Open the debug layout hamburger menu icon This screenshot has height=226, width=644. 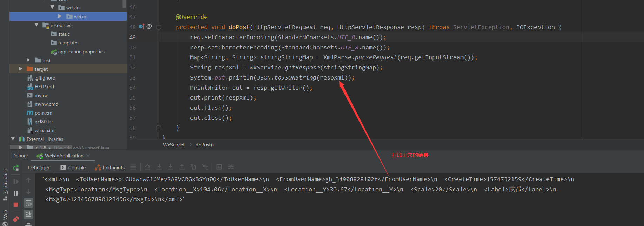133,167
